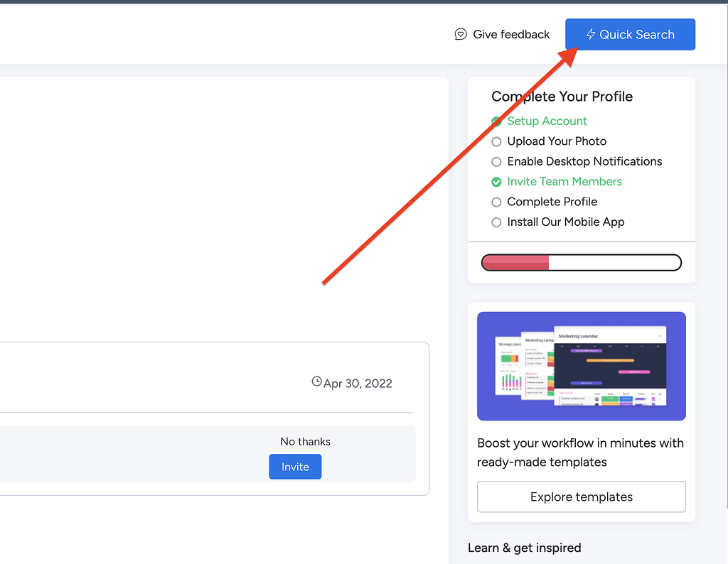Click the profile completion progress bar
The height and width of the screenshot is (564, 728).
(x=581, y=262)
